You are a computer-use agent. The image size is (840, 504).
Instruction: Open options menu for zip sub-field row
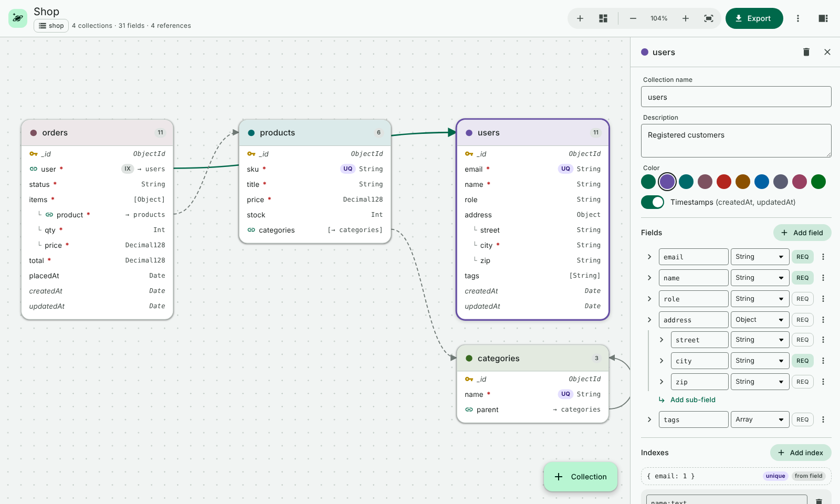click(823, 382)
